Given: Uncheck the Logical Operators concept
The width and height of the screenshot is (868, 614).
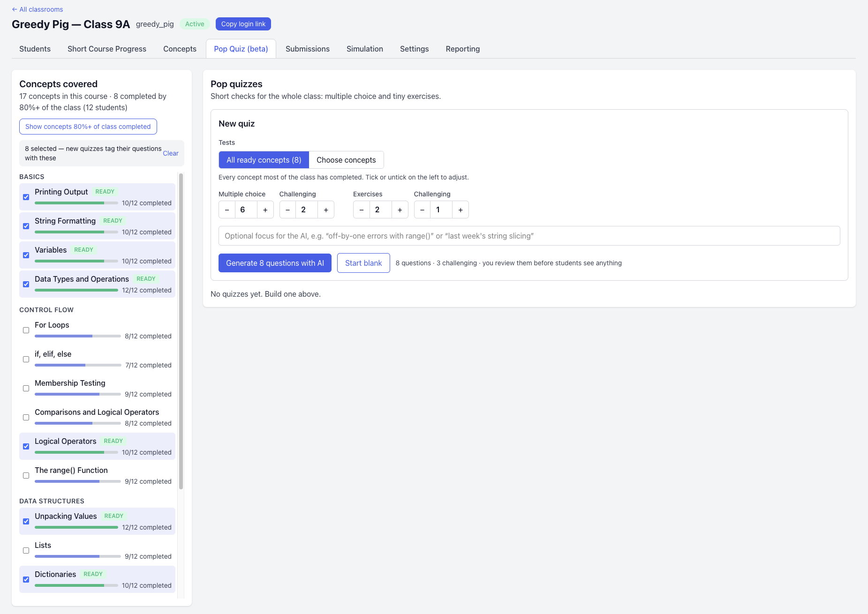Looking at the screenshot, I should (x=26, y=447).
